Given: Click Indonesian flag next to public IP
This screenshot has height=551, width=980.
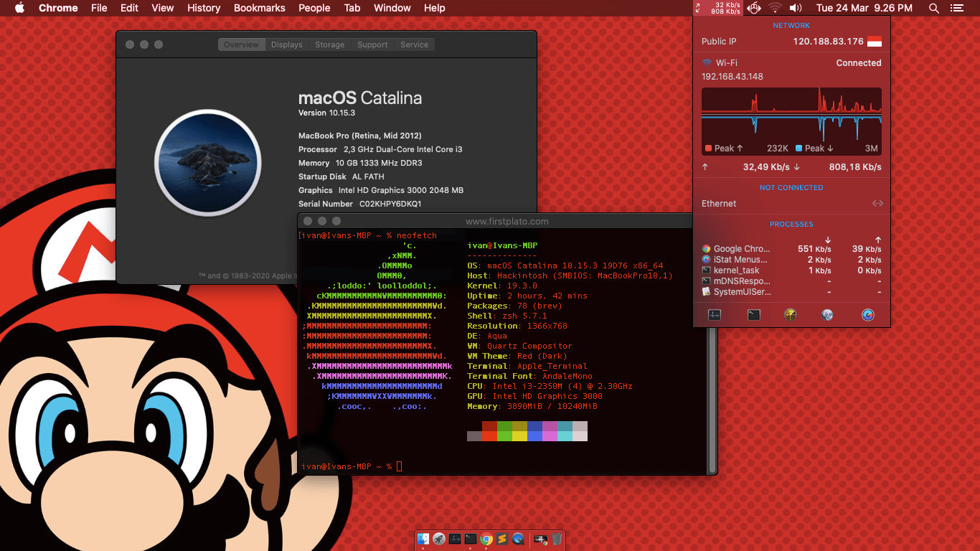Looking at the screenshot, I should (874, 42).
